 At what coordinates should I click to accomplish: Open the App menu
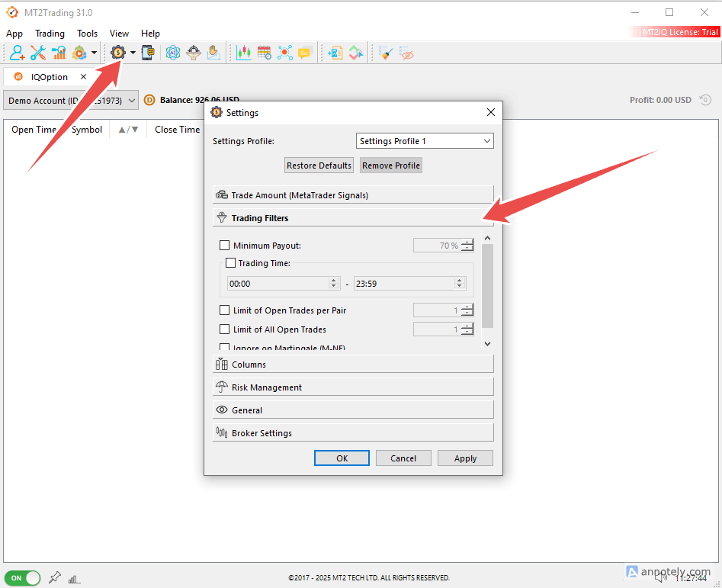tap(14, 33)
